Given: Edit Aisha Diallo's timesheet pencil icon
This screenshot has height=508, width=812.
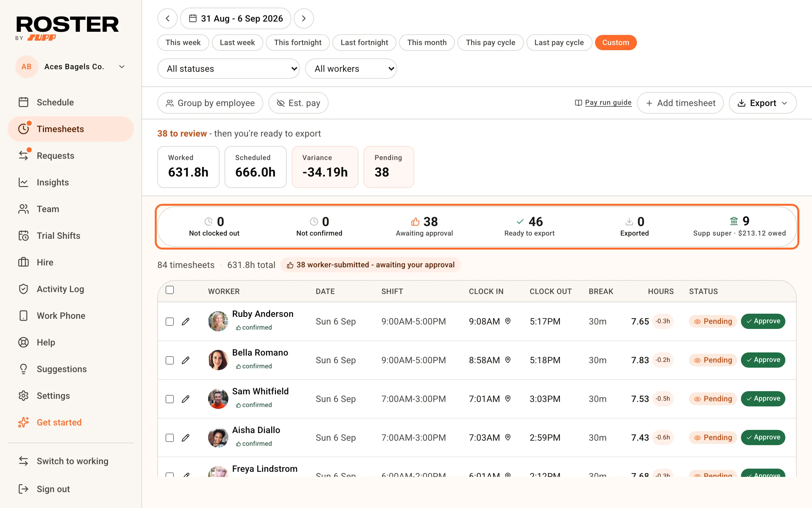Looking at the screenshot, I should tap(186, 438).
